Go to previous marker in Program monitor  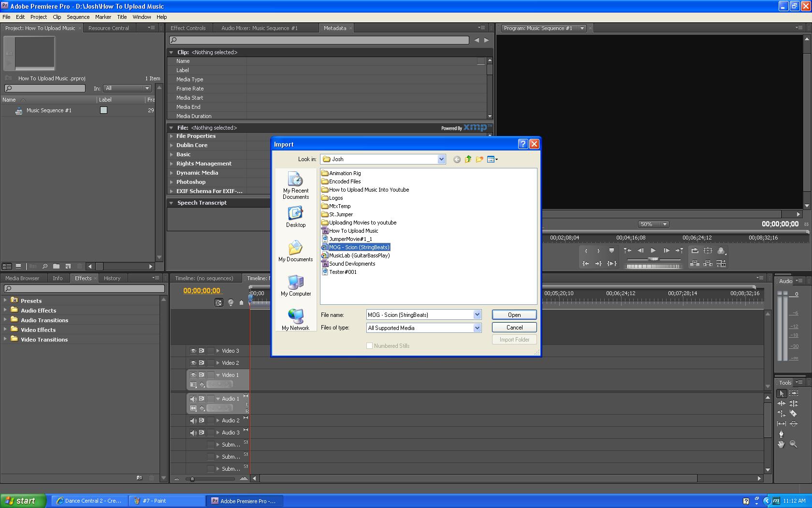[627, 251]
